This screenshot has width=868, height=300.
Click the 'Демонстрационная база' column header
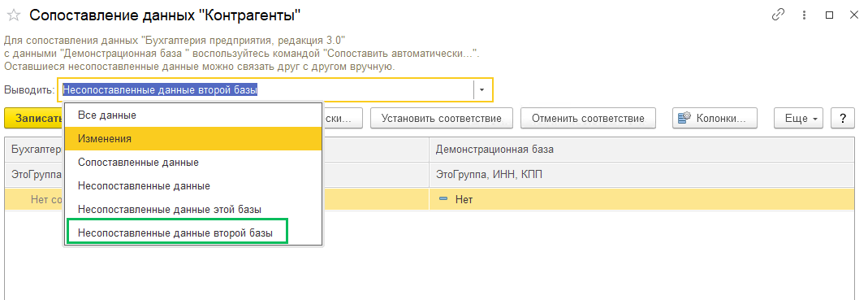[x=641, y=150]
